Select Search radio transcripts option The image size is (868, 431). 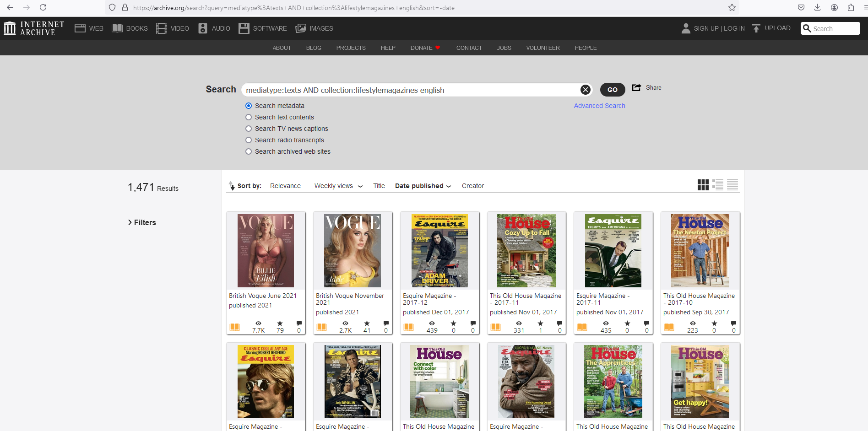pos(249,140)
